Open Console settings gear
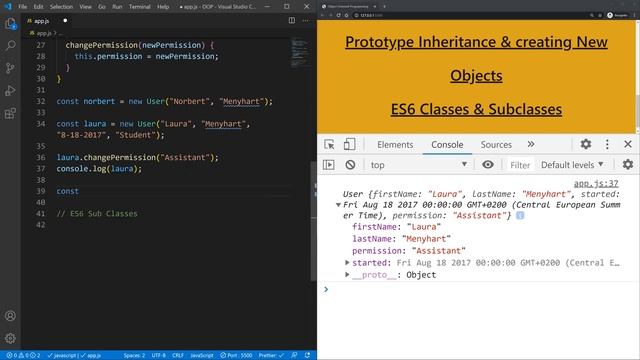The height and width of the screenshot is (360, 640). coord(628,164)
